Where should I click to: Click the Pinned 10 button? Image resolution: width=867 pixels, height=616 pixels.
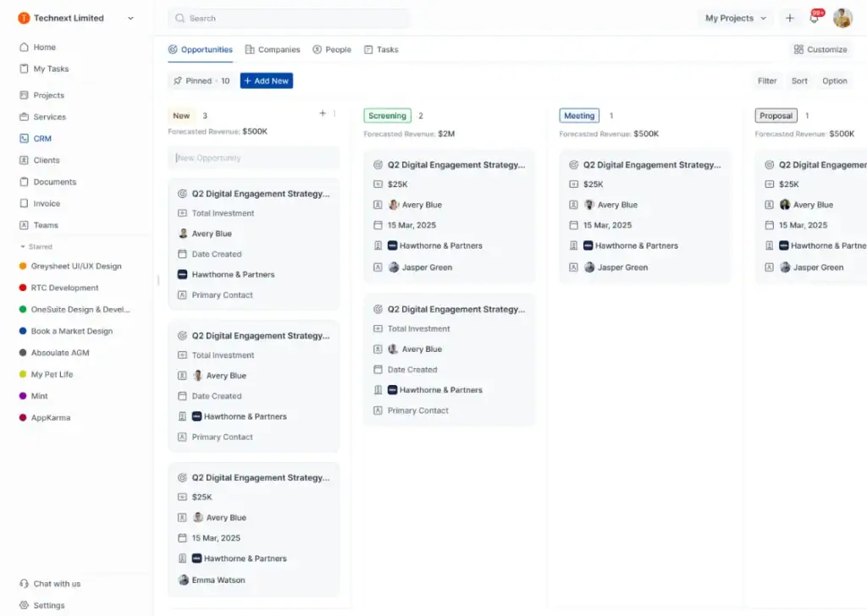click(201, 80)
